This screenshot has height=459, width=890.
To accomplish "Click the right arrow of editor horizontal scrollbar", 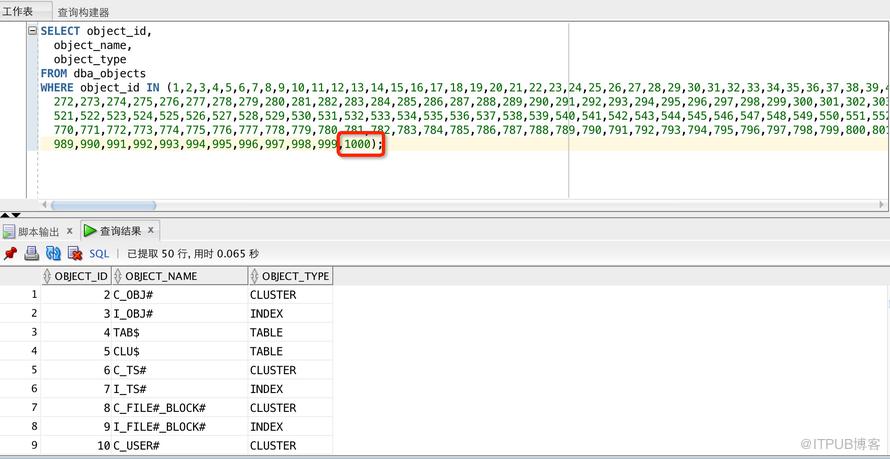I will 881,205.
